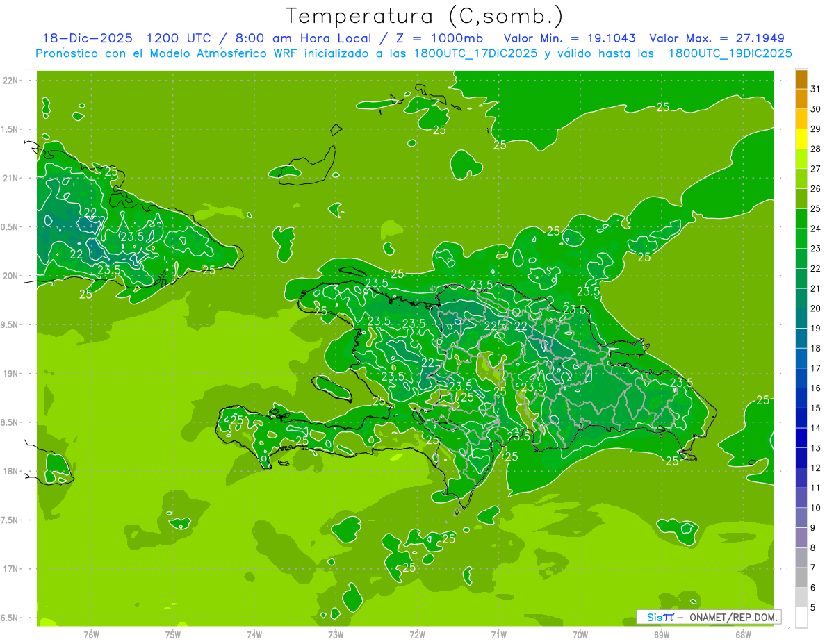
Task: Click the legend value 30
Action: click(x=816, y=108)
